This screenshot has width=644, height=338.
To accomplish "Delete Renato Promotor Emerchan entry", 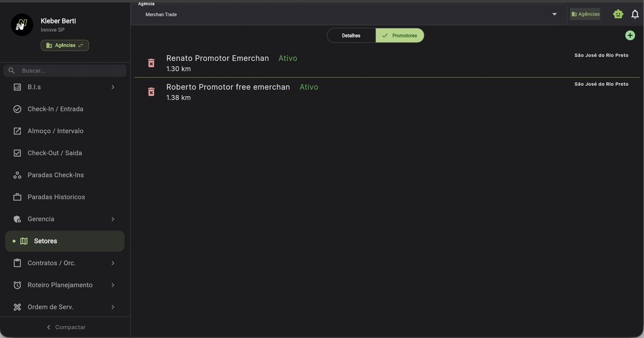I will [x=151, y=63].
